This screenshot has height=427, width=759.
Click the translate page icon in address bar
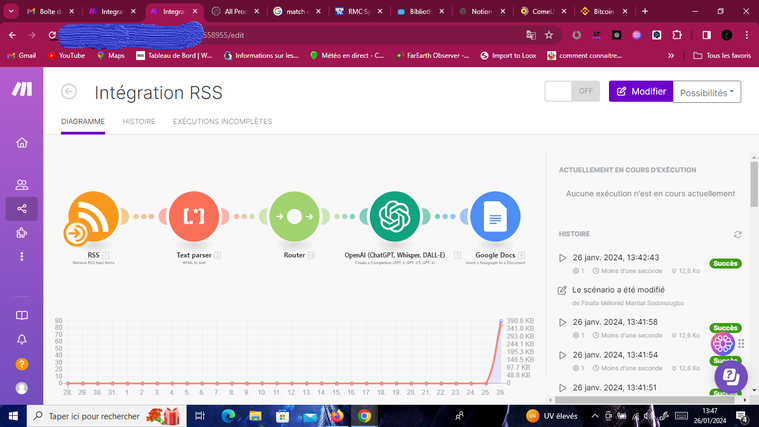click(531, 35)
